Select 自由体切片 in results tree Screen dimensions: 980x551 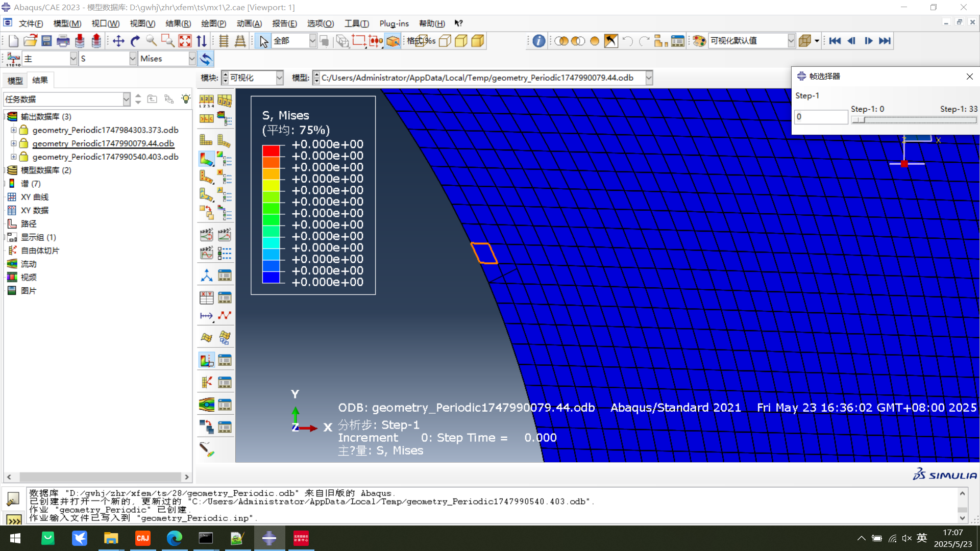(x=40, y=251)
